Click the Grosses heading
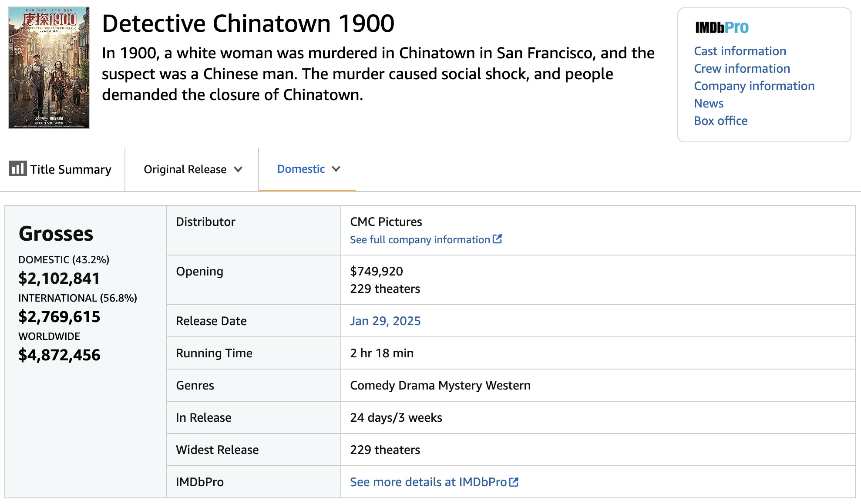Screen dimensions: 861x504 point(56,234)
